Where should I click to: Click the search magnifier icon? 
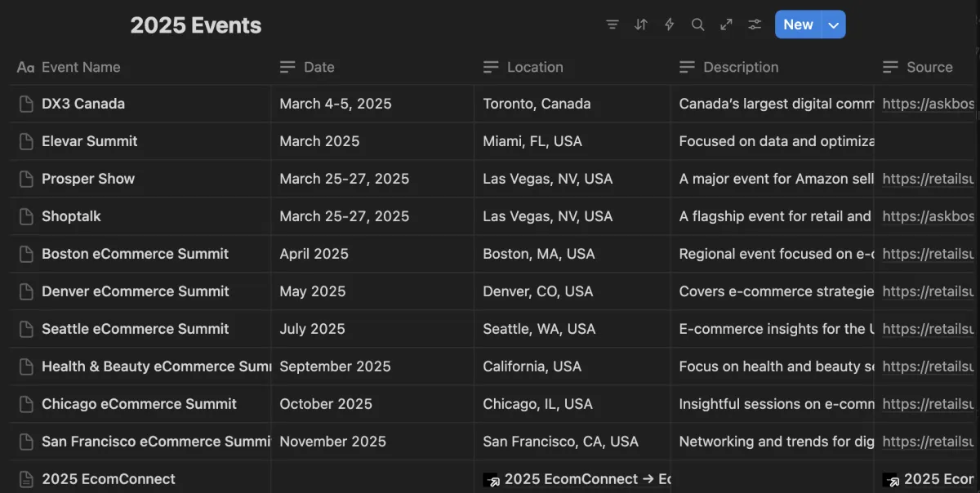(697, 24)
